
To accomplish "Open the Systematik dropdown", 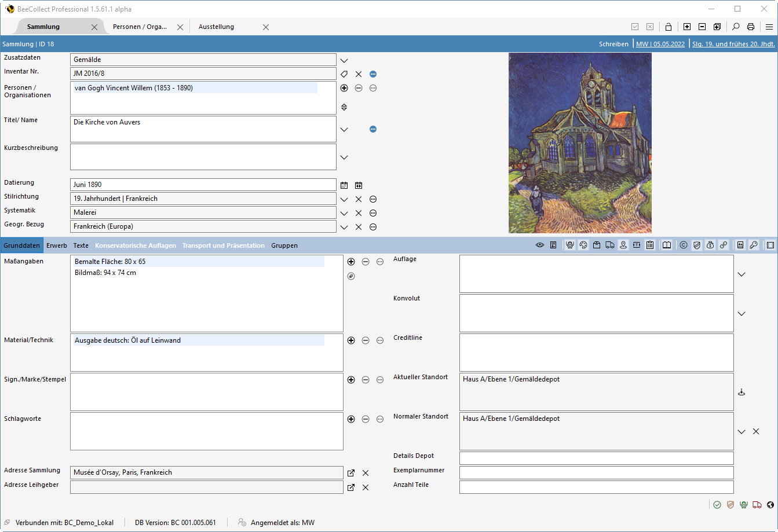I will tap(344, 213).
